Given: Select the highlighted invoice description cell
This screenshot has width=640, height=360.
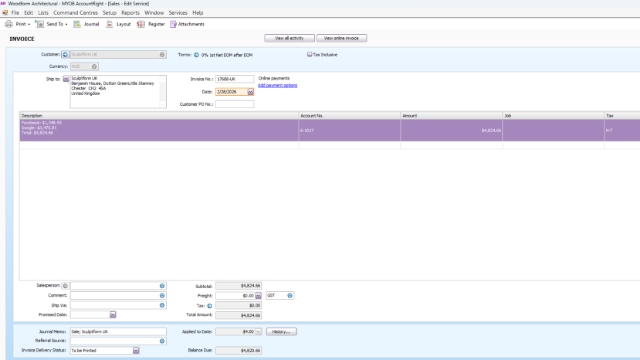Looking at the screenshot, I should point(159,130).
